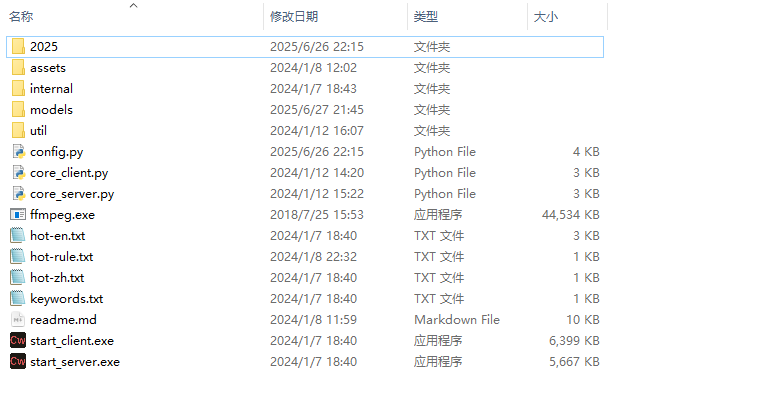Click the ffmpeg.exe application icon
This screenshot has height=413, width=770.
(18, 215)
